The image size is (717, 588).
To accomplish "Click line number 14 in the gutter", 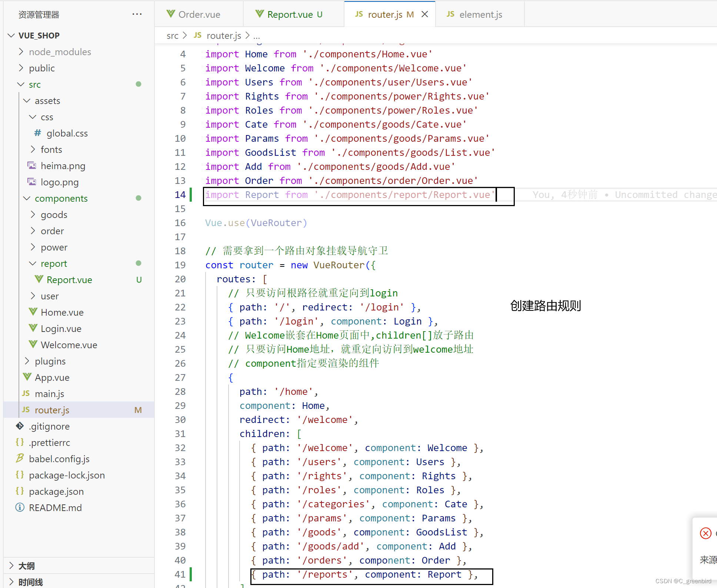I will point(180,194).
